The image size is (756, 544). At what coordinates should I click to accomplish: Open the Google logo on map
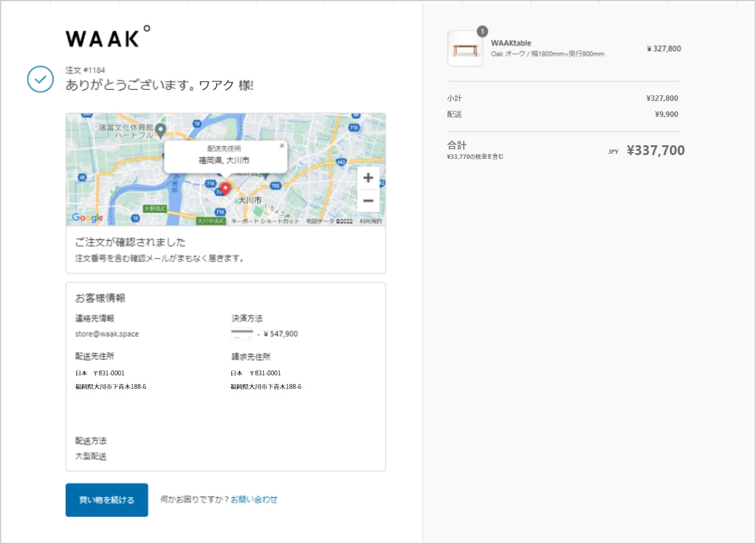point(87,218)
